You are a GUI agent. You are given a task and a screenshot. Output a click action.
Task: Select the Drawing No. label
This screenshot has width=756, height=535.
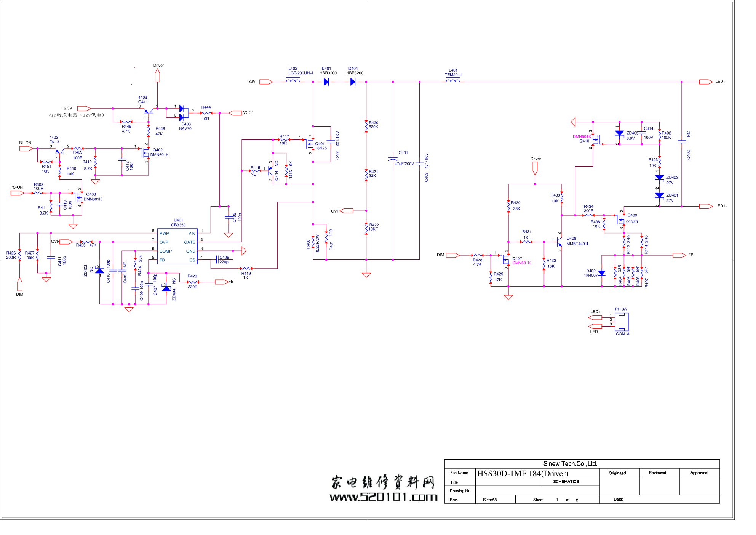tap(460, 491)
